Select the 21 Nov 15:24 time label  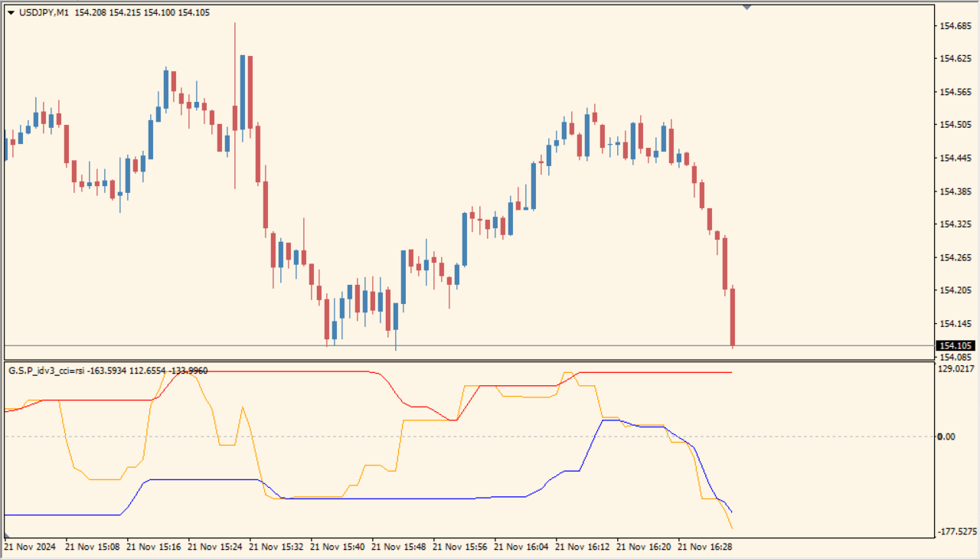point(214,548)
